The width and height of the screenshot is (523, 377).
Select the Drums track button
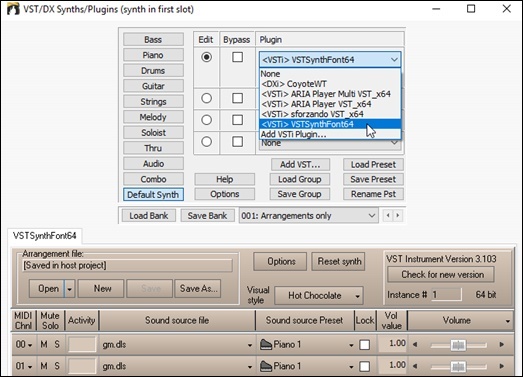click(153, 70)
